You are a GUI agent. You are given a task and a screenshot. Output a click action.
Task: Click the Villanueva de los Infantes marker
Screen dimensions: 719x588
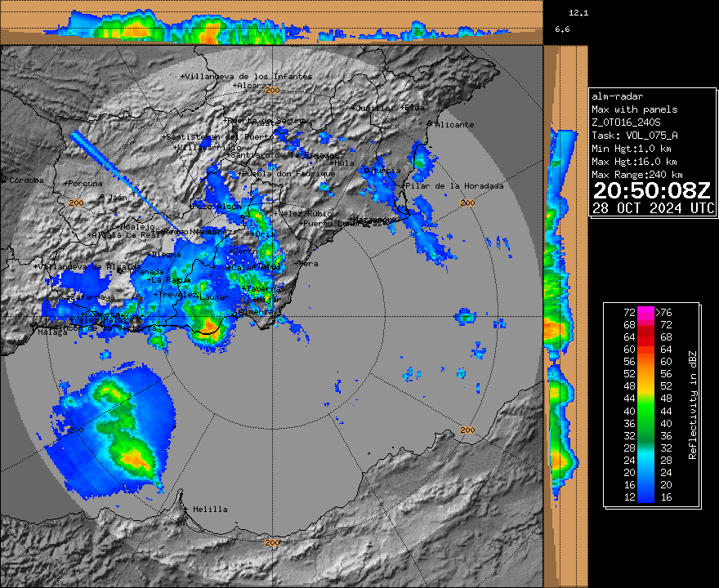point(182,76)
